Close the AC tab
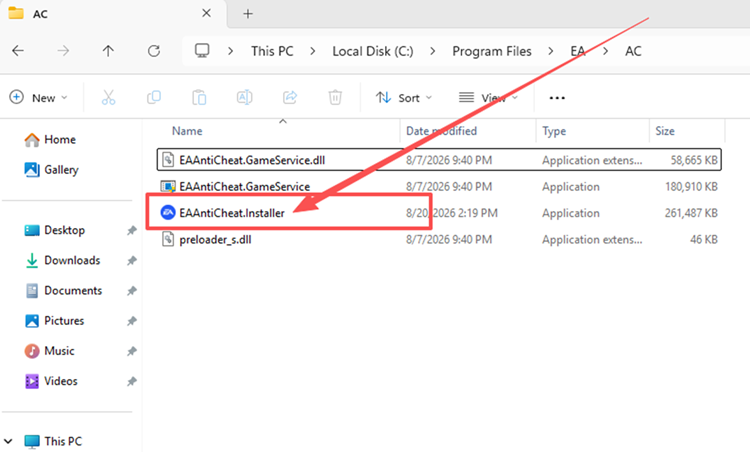Image resolution: width=750 pixels, height=452 pixels. (206, 13)
